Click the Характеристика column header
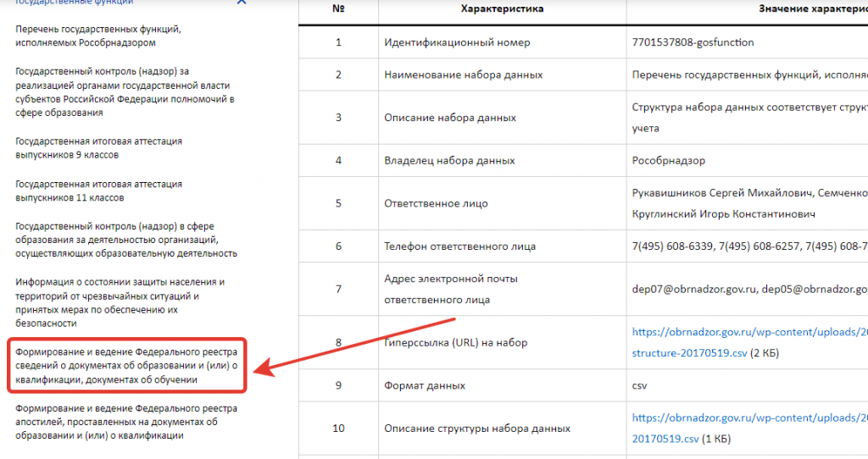The image size is (868, 459). click(502, 8)
